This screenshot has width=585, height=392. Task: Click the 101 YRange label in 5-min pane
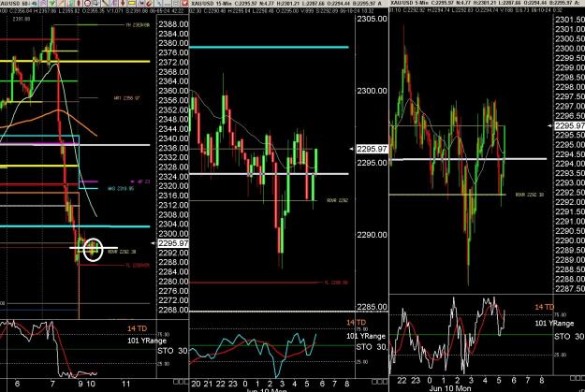pyautogui.click(x=554, y=323)
